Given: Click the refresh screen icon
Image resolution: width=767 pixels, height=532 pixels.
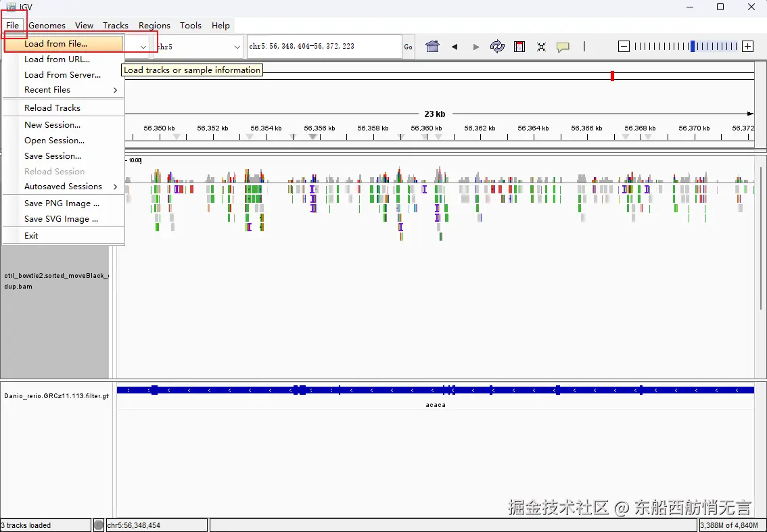Looking at the screenshot, I should [497, 47].
